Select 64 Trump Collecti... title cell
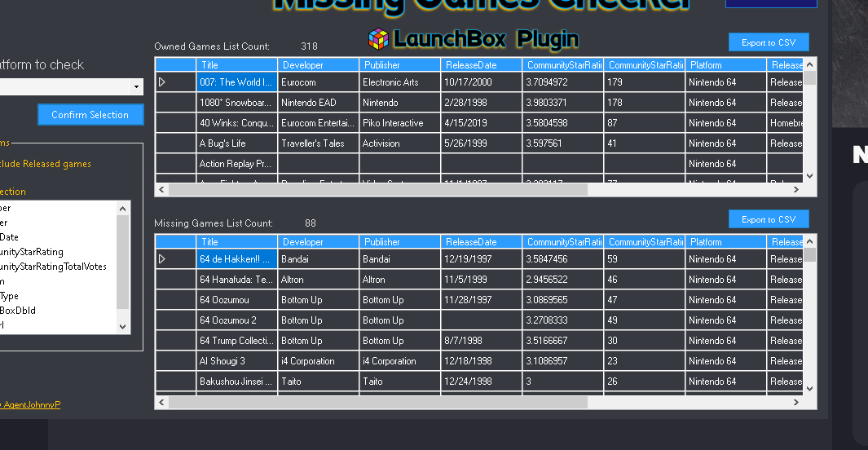 236,341
